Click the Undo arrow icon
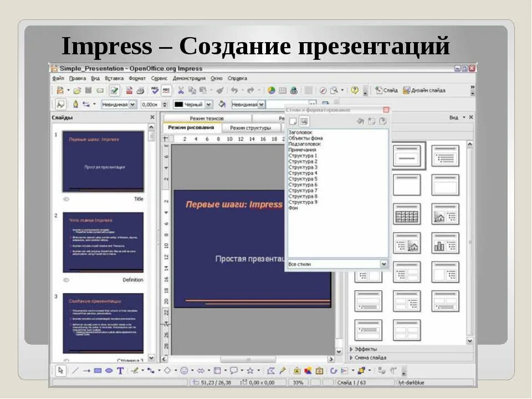This screenshot has height=399, width=532. 234,90
